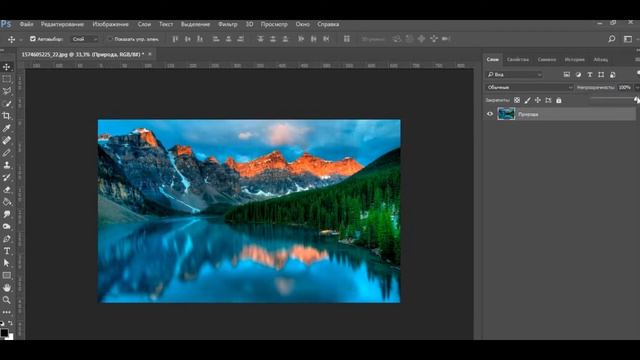Select the History Brush tool
This screenshot has height=360, width=640.
tap(7, 178)
